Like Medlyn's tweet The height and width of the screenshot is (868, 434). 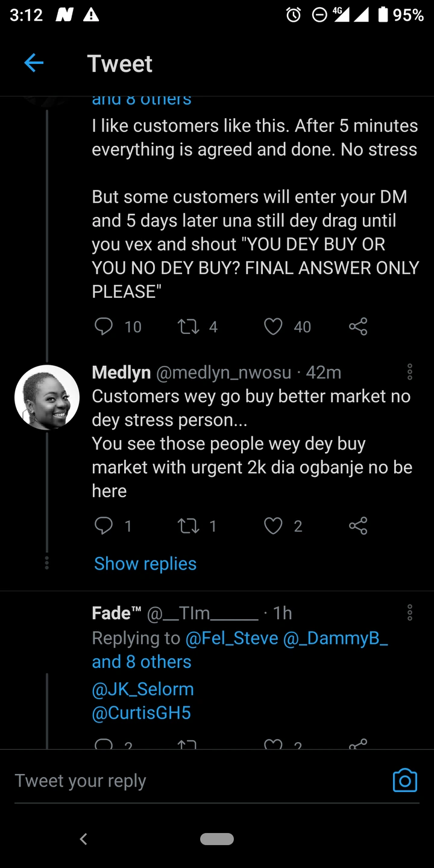pyautogui.click(x=274, y=526)
